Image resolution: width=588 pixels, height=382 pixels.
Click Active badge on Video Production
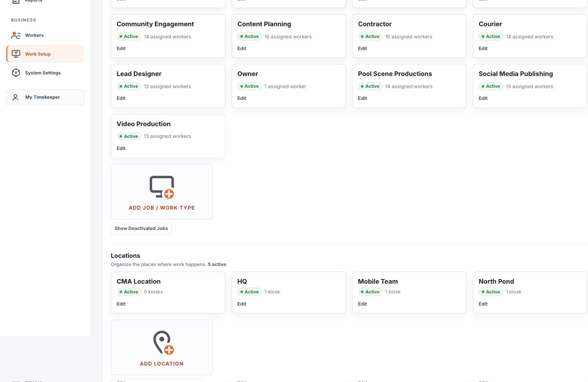click(129, 136)
